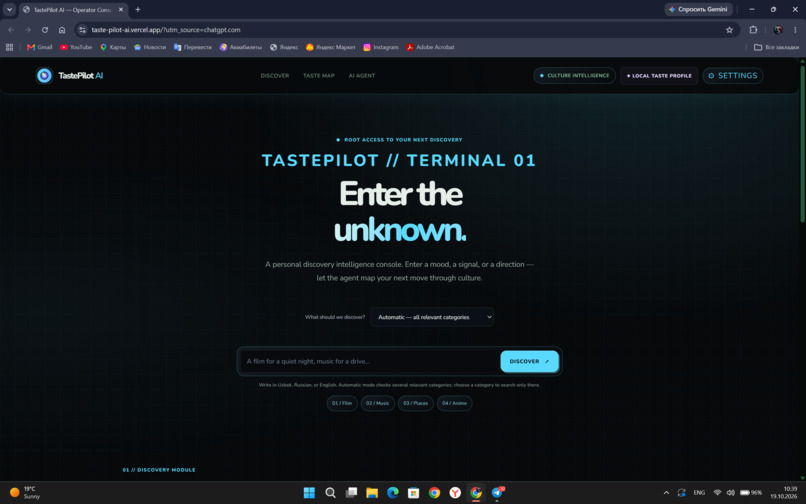Bookmark this page with star icon
This screenshot has height=504, width=806.
coord(729,30)
